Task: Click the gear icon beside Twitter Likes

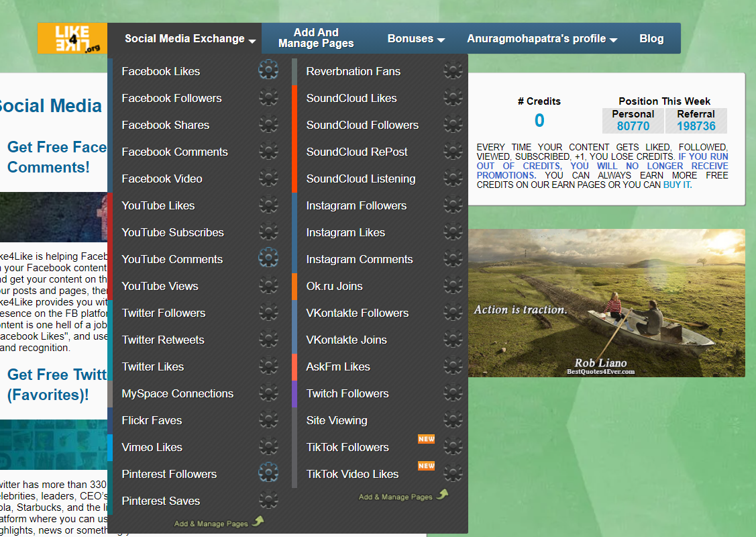Action: (268, 367)
